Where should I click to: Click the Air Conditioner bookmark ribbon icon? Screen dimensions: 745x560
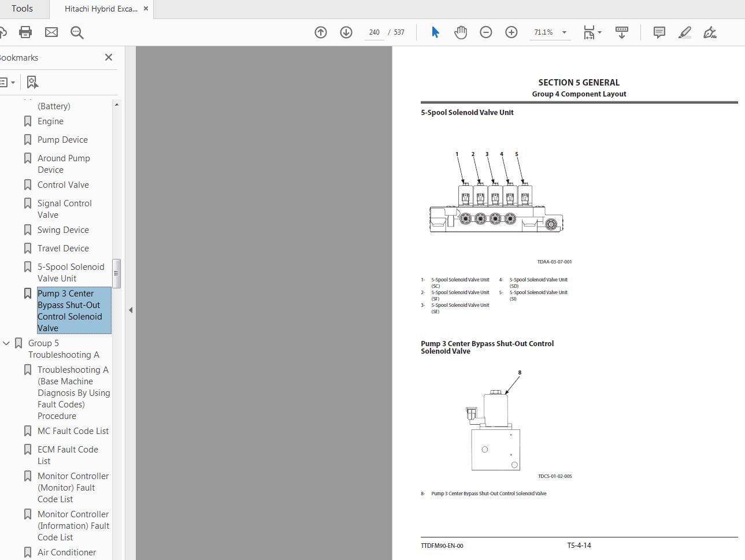point(27,552)
